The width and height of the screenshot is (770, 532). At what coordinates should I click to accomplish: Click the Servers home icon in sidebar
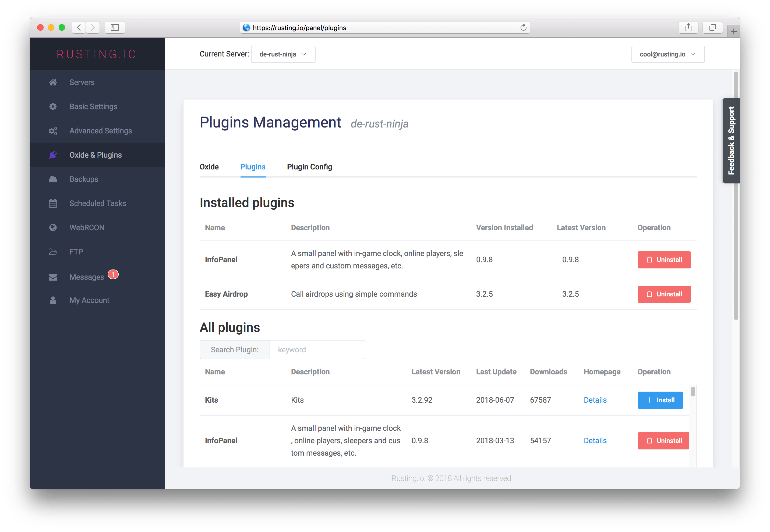coord(53,82)
